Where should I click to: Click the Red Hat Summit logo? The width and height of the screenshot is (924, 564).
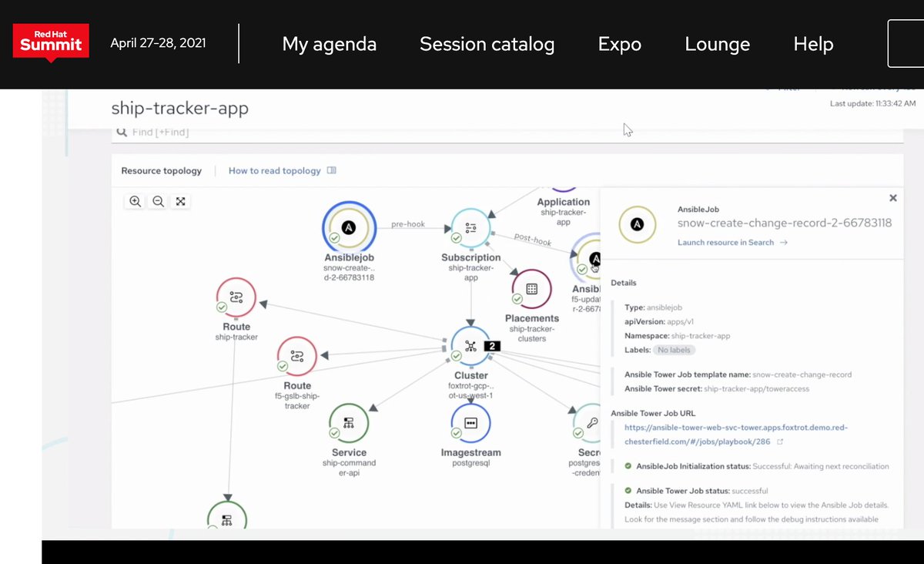[x=51, y=42]
